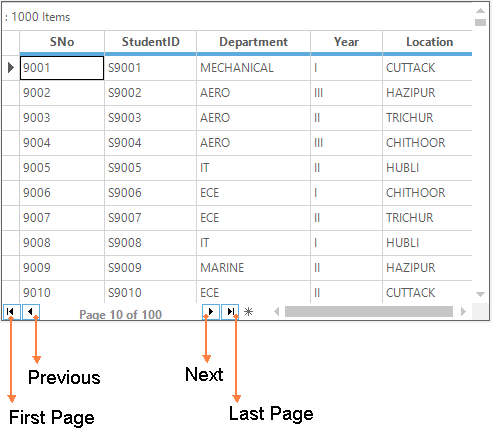Click the vertical scrollbar up arrow
This screenshot has height=443, width=492.
click(480, 11)
